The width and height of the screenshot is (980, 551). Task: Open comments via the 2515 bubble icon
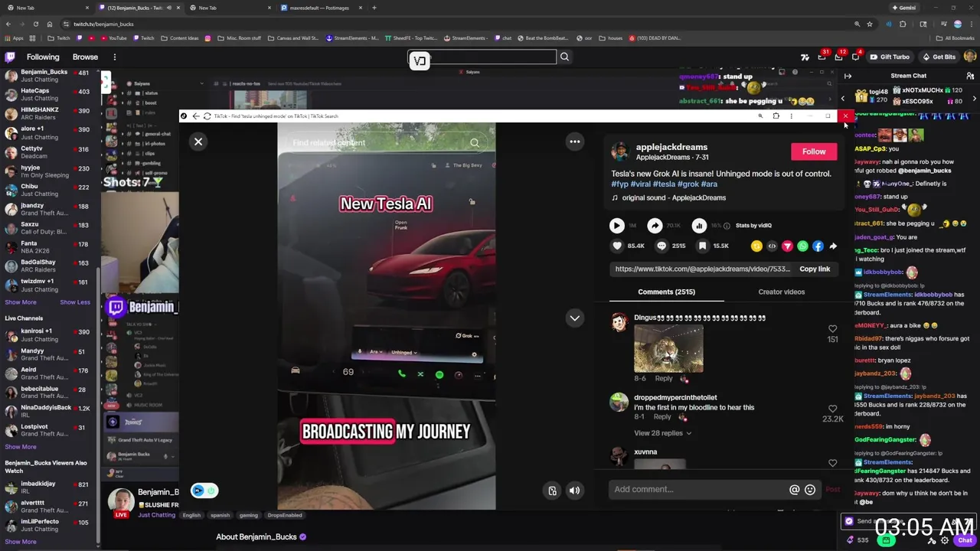[x=660, y=246]
